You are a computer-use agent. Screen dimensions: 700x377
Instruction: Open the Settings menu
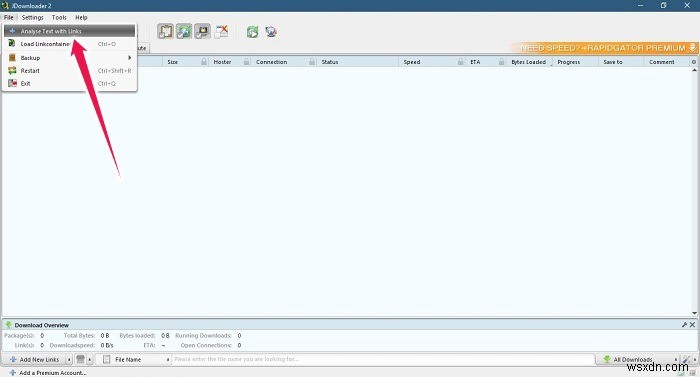[x=33, y=17]
